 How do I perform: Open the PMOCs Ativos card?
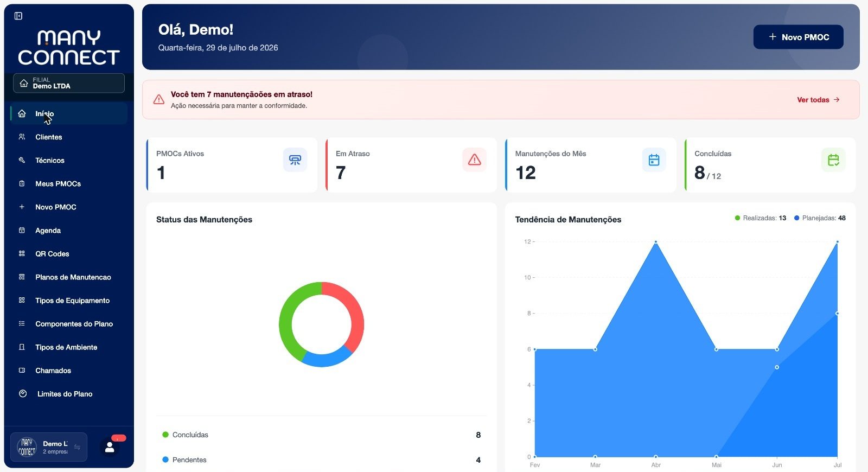pos(232,164)
